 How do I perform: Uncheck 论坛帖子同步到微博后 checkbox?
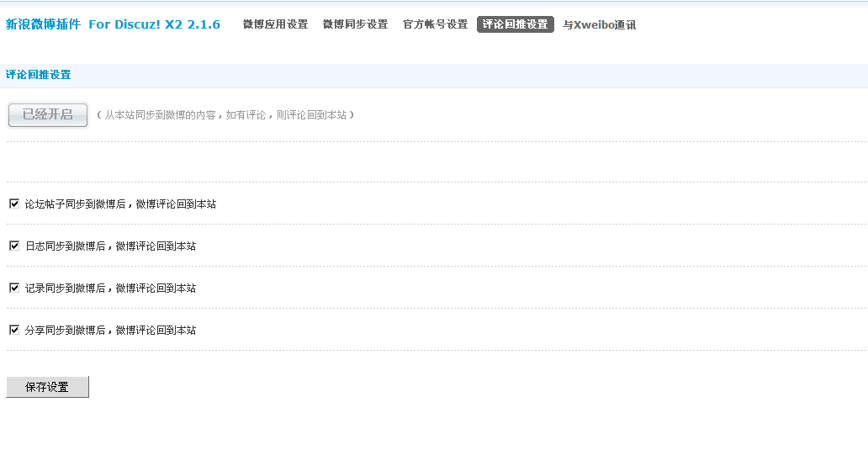tap(14, 204)
